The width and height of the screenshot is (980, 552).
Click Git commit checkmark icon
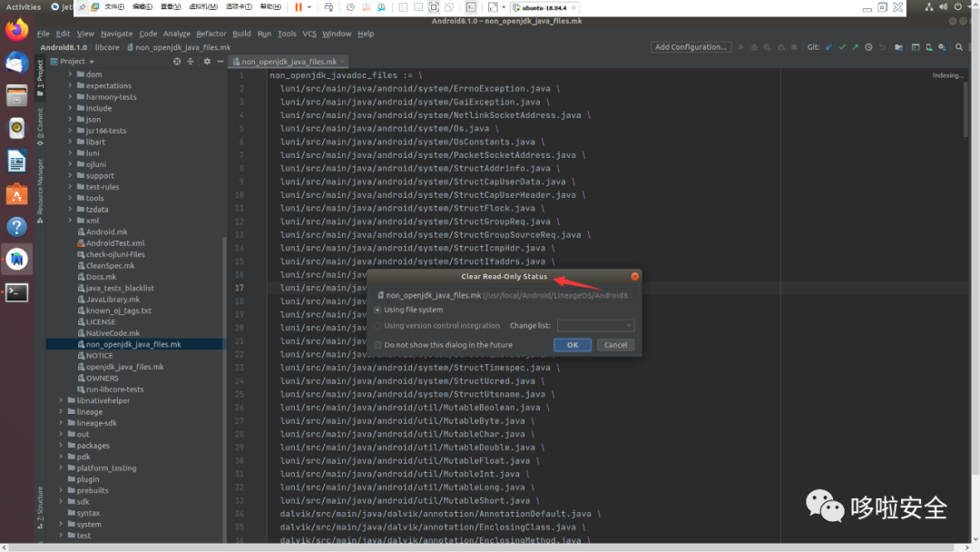pos(842,47)
